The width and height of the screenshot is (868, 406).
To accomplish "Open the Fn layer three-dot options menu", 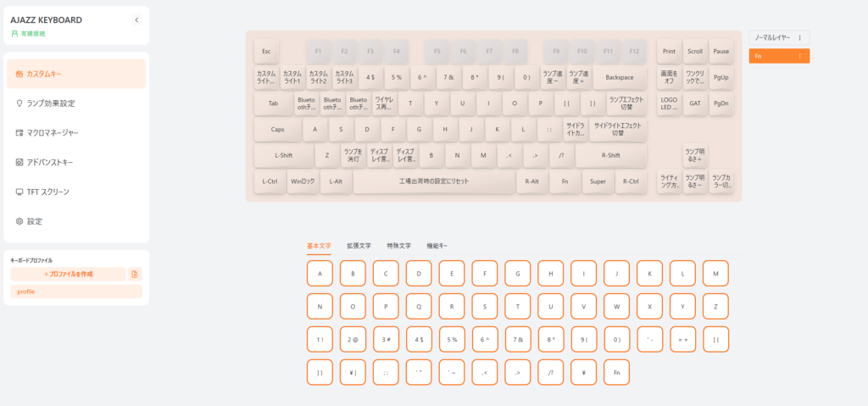I will pos(799,56).
